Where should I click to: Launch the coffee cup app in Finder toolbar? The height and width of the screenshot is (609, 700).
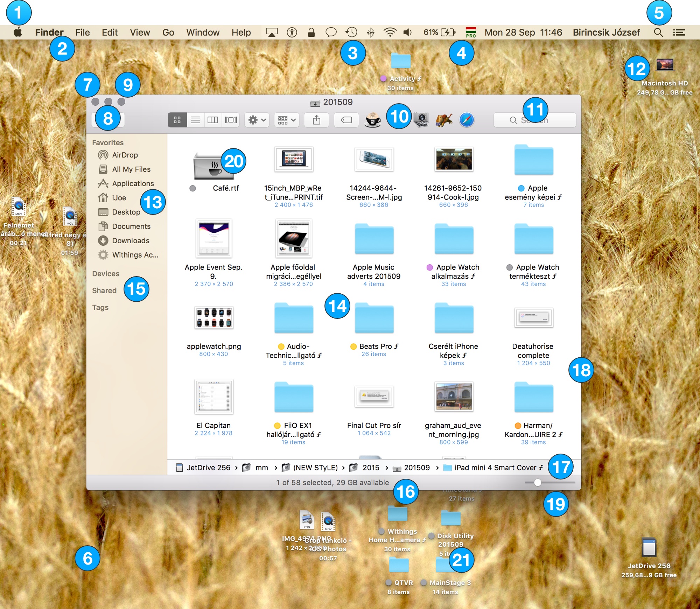[373, 120]
